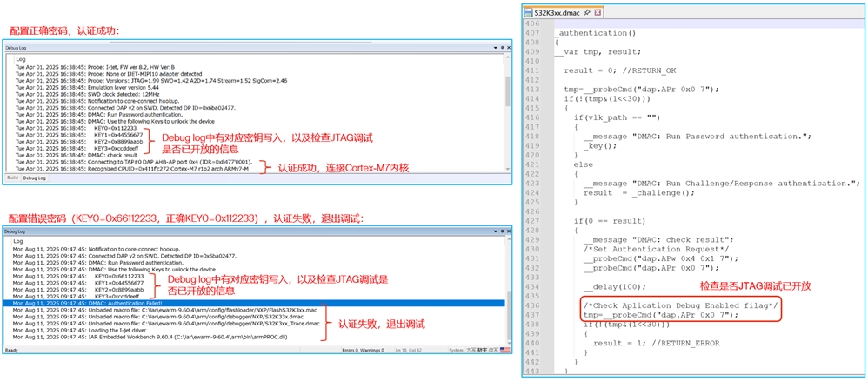Close the S32K3xx.dmac editor tab

click(598, 11)
